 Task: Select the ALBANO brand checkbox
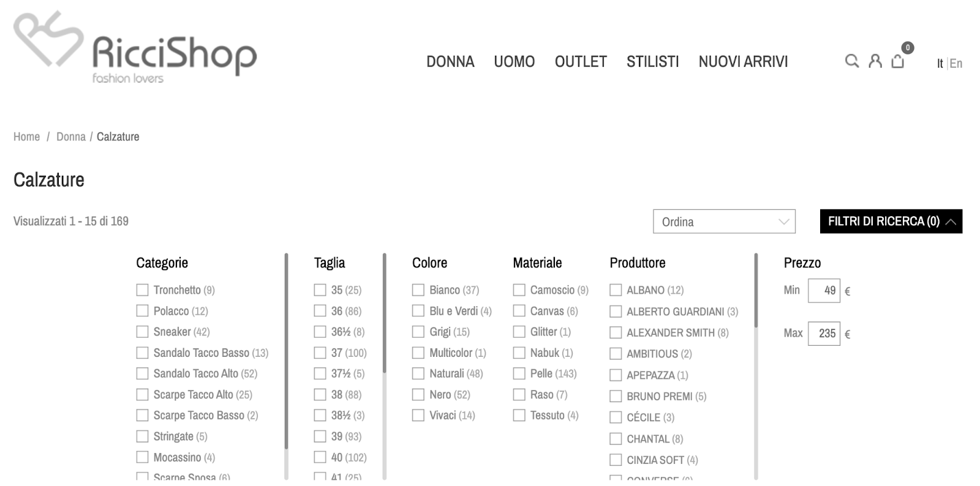[x=616, y=290]
